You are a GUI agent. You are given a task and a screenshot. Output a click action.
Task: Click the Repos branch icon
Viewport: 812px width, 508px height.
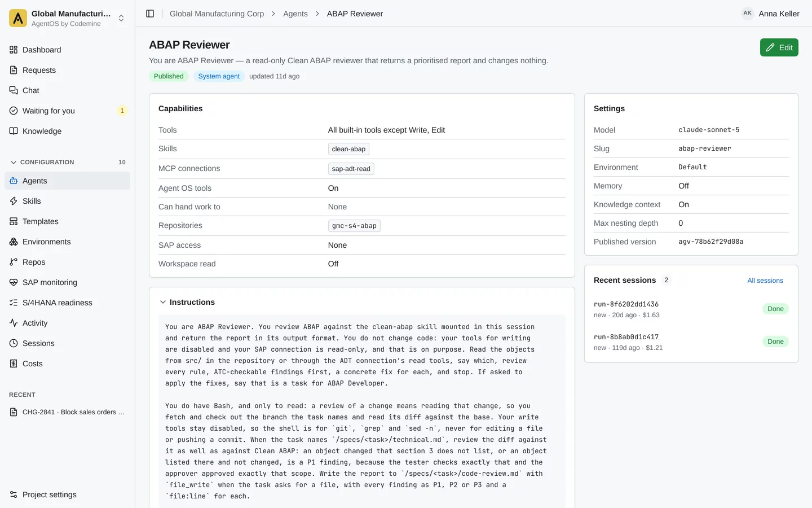click(14, 262)
